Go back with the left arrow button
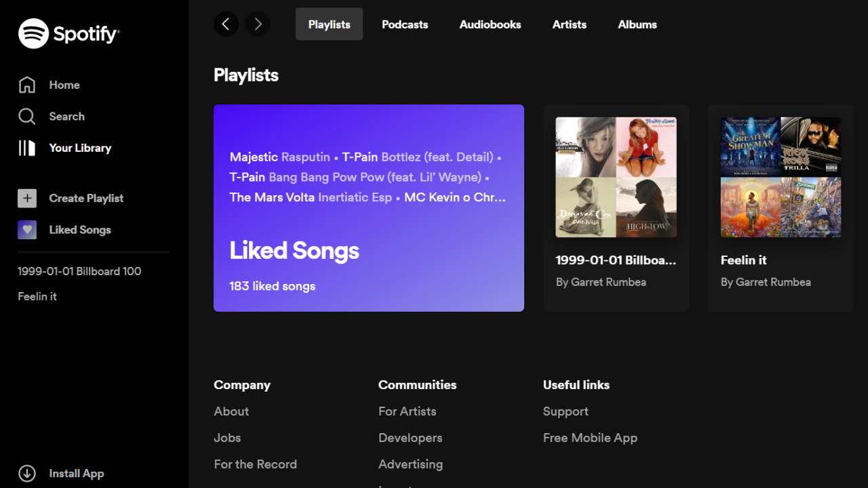This screenshot has height=488, width=868. coord(226,24)
